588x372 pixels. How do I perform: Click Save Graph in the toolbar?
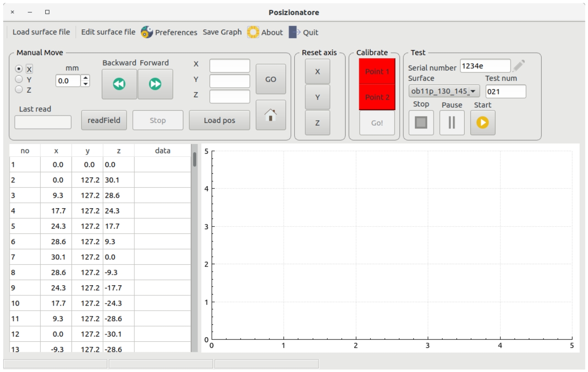222,32
